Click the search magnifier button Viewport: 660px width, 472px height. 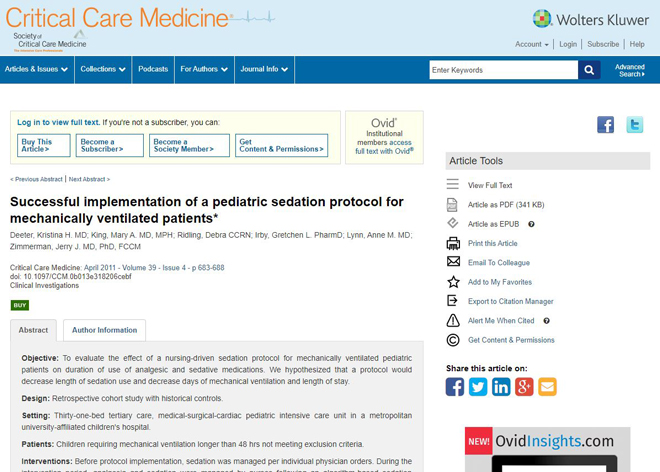[590, 70]
